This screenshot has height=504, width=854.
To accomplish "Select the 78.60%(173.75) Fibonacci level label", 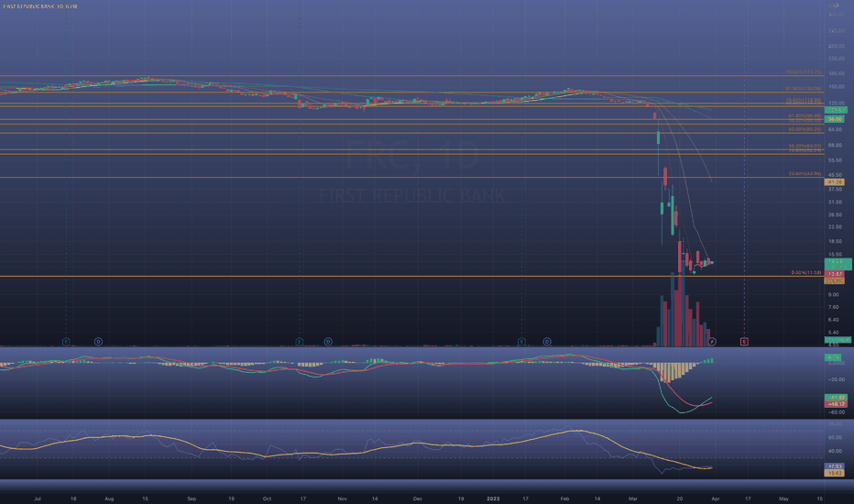I will pos(804,71).
